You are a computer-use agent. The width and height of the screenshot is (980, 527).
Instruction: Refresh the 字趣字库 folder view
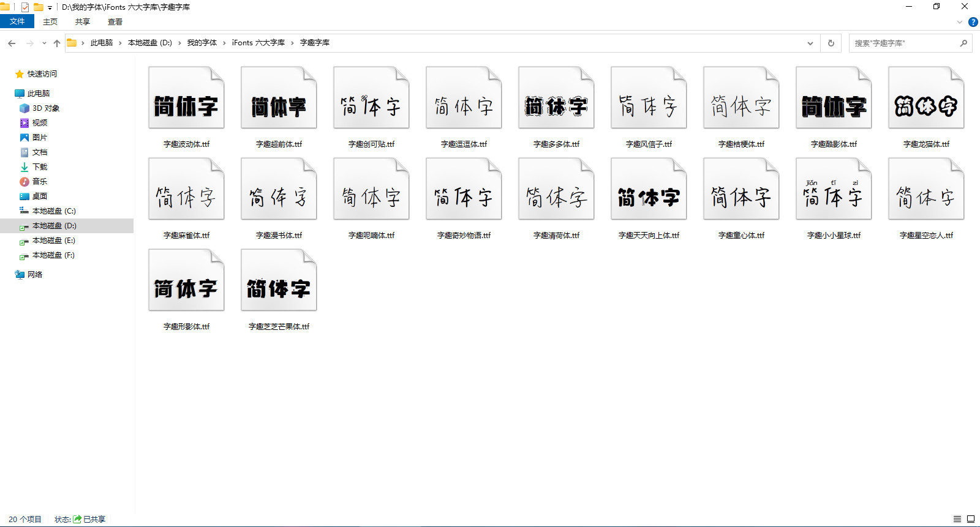(x=831, y=43)
